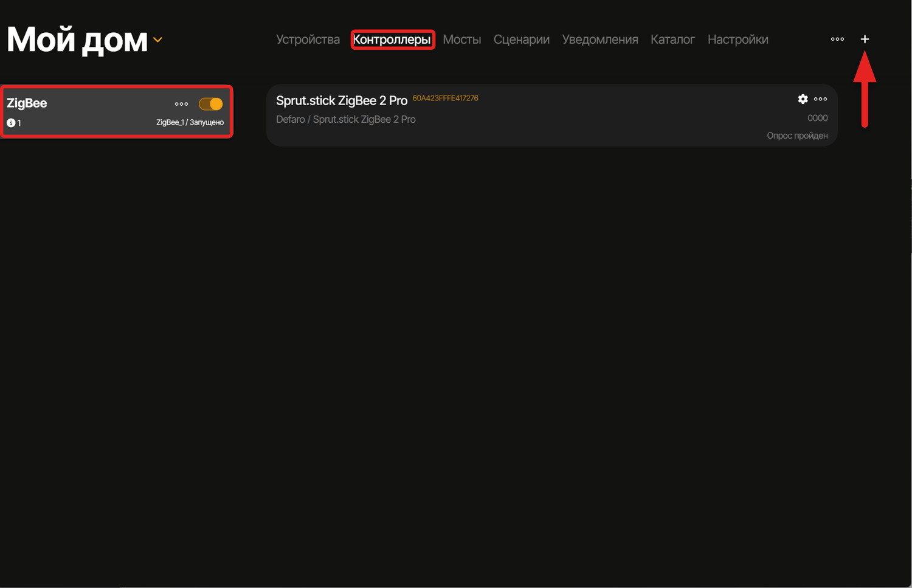This screenshot has height=588, width=912.
Task: Click the Мой дом heading
Action: (77, 40)
